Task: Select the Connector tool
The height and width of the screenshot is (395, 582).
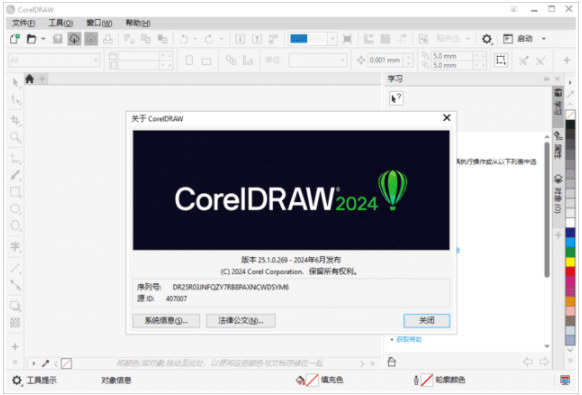Action: (15, 285)
